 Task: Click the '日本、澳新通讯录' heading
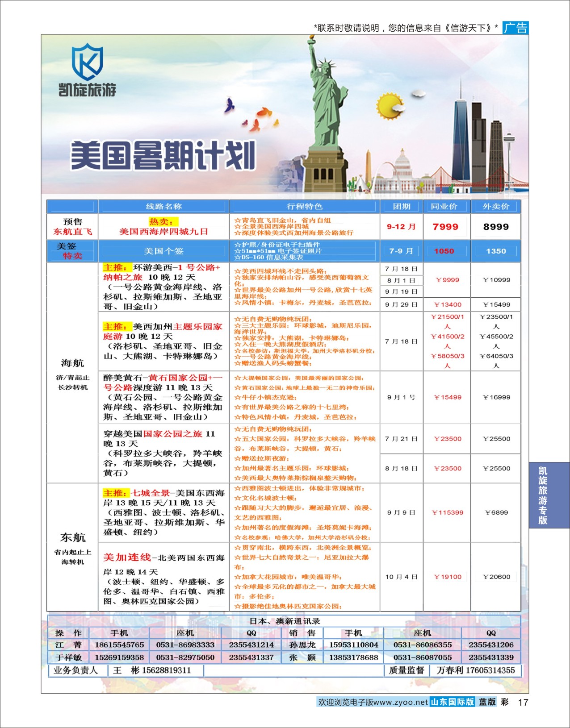pos(284,621)
